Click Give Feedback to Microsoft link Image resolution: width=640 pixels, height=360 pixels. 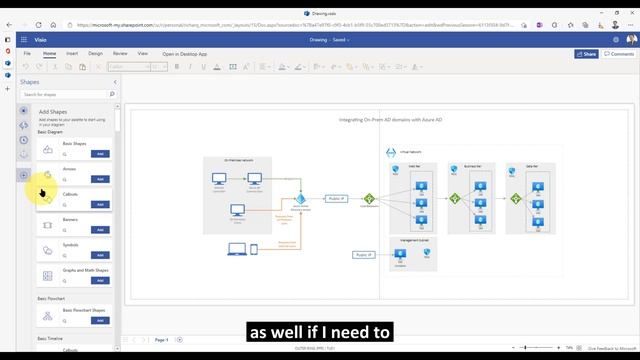coord(611,348)
